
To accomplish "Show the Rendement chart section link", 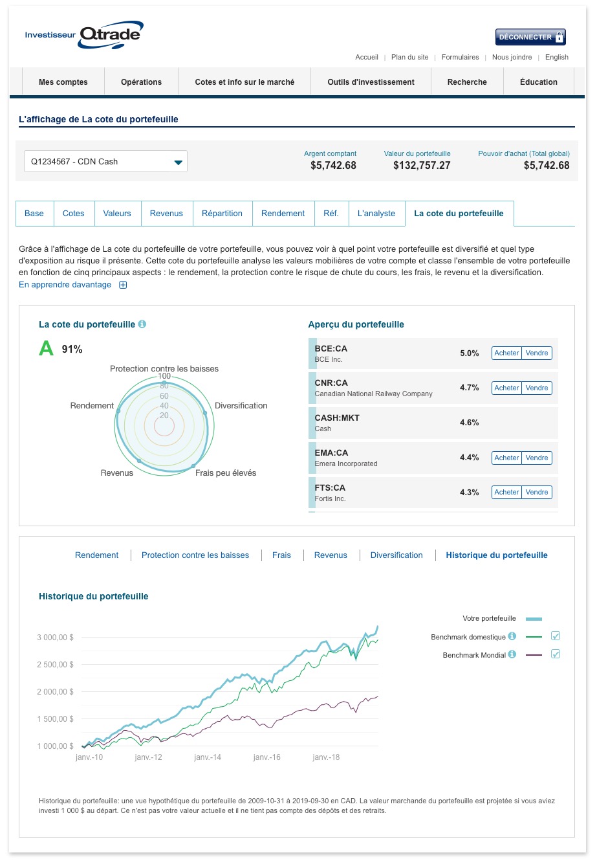I will [x=96, y=555].
